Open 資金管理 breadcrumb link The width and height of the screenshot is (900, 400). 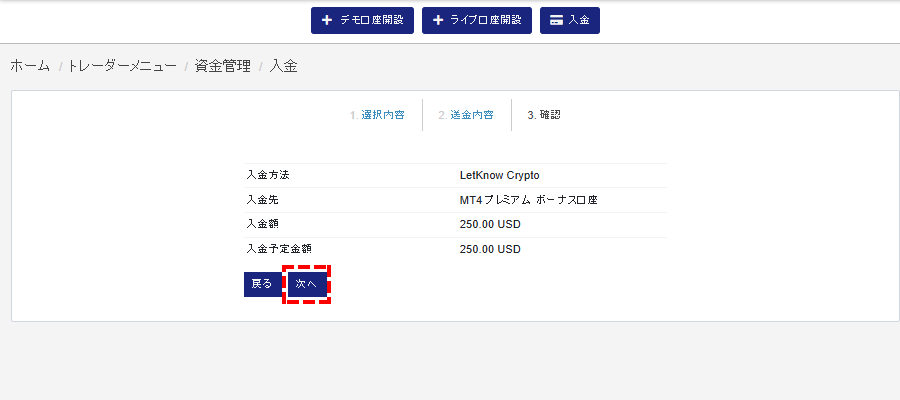(223, 67)
